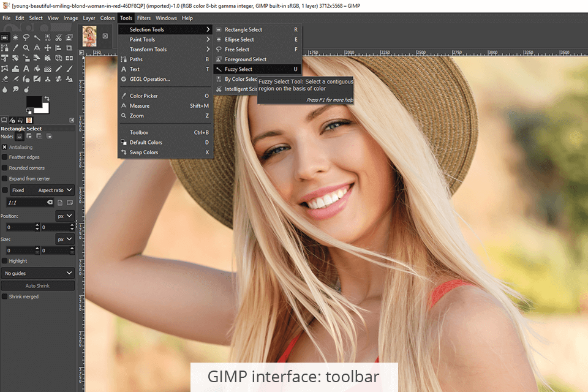Expand the Paint Tools submenu
The width and height of the screenshot is (588, 392).
[165, 39]
